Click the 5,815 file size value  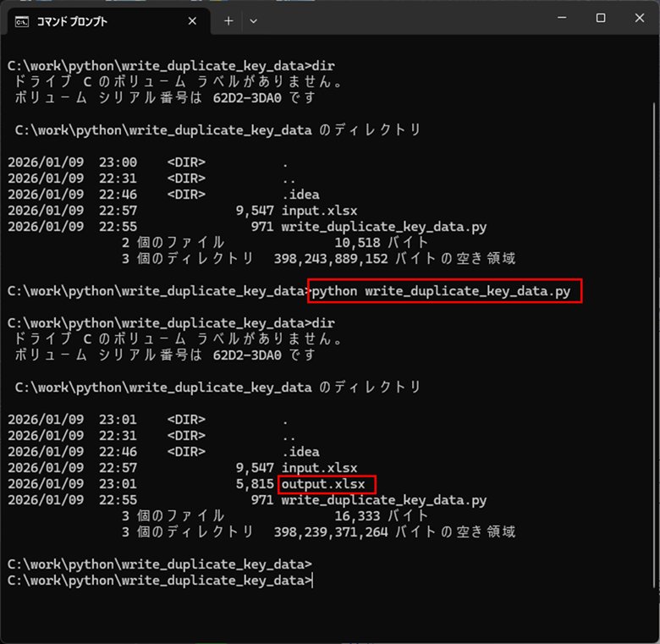click(x=255, y=484)
